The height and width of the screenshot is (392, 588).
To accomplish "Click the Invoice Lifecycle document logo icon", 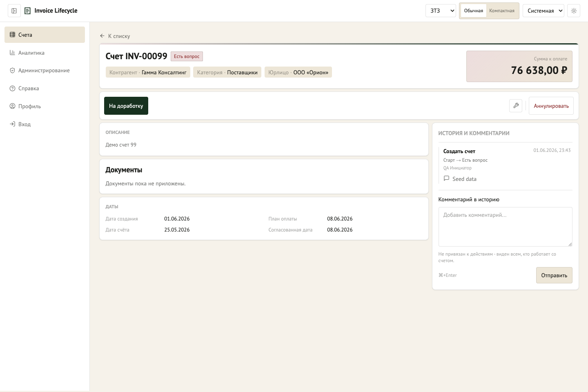I will pyautogui.click(x=27, y=11).
